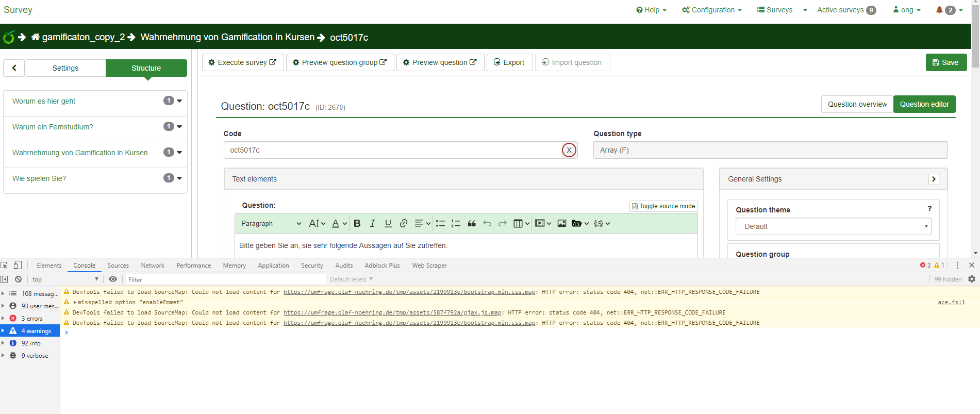Toggle source mode for question text
The image size is (980, 414).
click(x=663, y=206)
